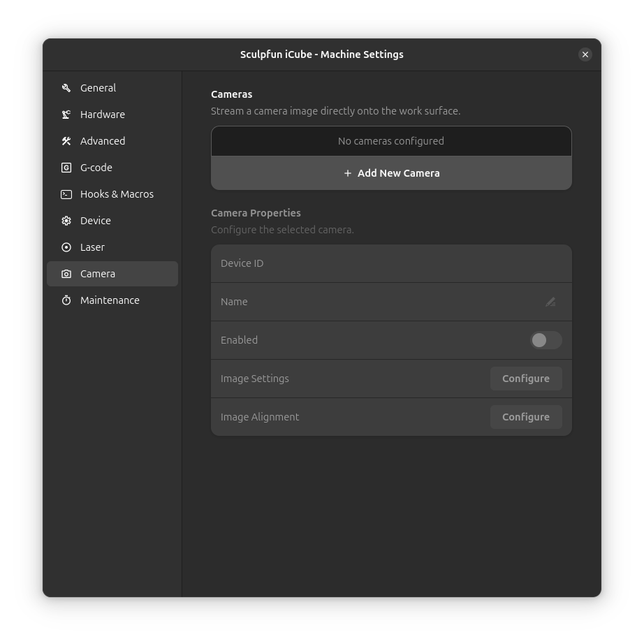
Task: Click the Camera icon in the sidebar
Action: point(66,274)
